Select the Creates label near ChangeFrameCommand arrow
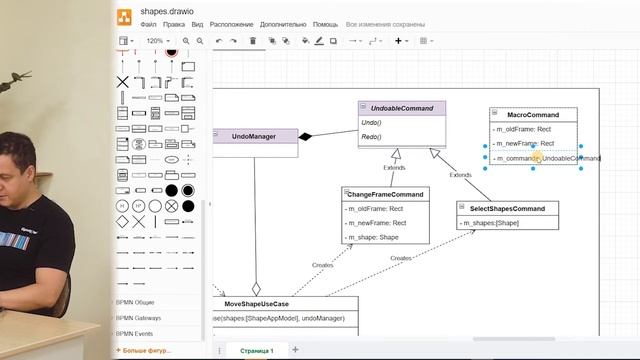The width and height of the screenshot is (640, 360). coord(322,265)
